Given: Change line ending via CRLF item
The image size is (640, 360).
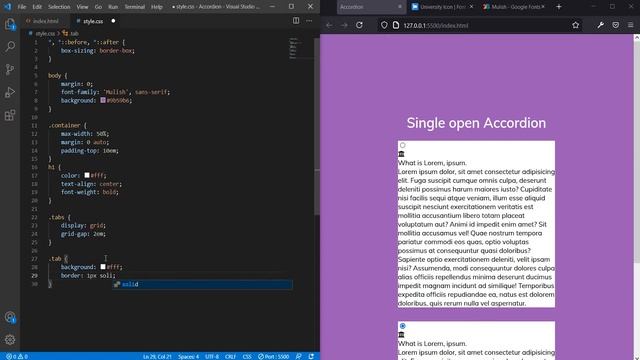Looking at the screenshot, I should 231,356.
